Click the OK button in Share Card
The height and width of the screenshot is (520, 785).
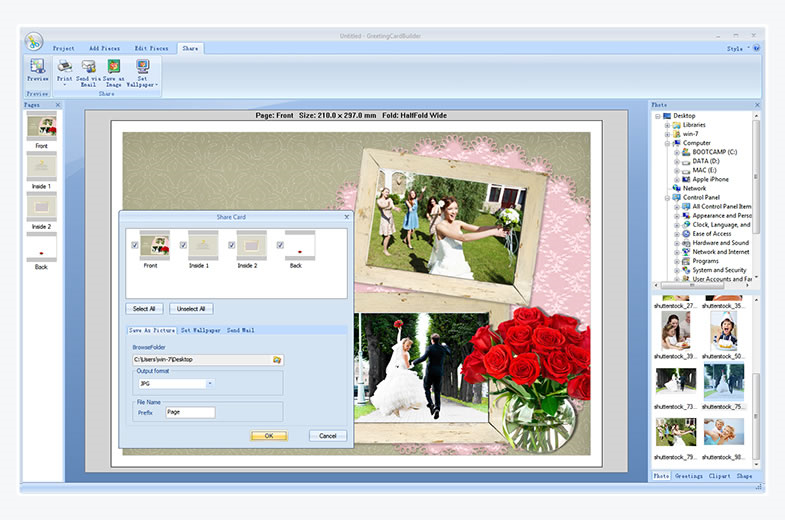point(269,436)
